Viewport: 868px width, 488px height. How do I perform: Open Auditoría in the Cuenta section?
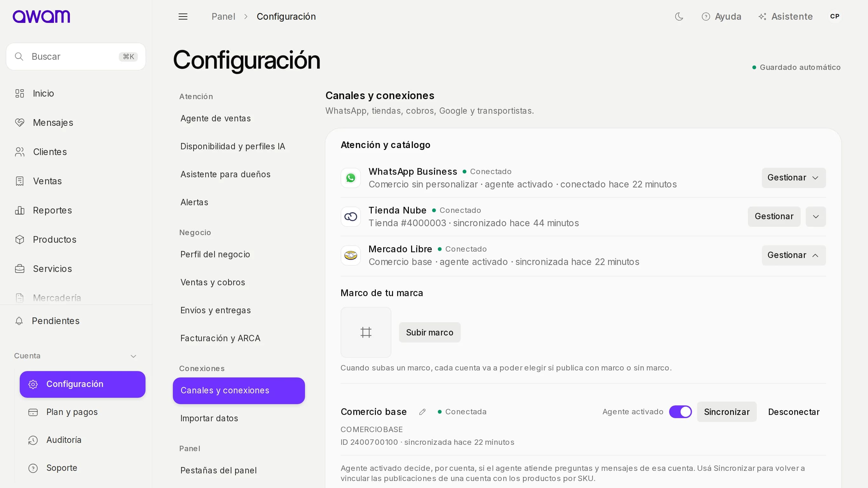pyautogui.click(x=83, y=440)
